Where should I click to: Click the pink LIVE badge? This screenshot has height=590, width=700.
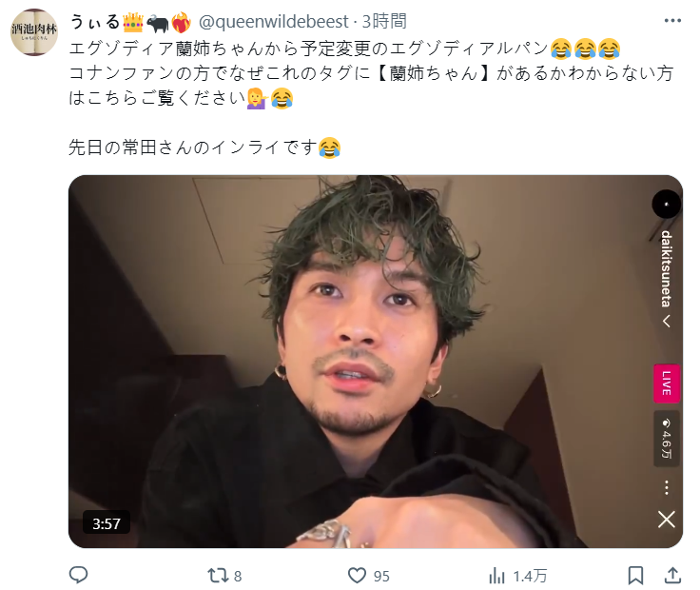pos(667,383)
